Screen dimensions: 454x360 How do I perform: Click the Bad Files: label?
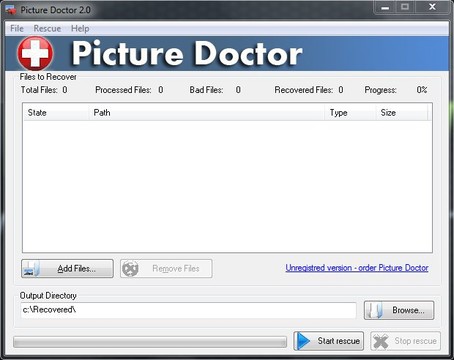(x=206, y=90)
